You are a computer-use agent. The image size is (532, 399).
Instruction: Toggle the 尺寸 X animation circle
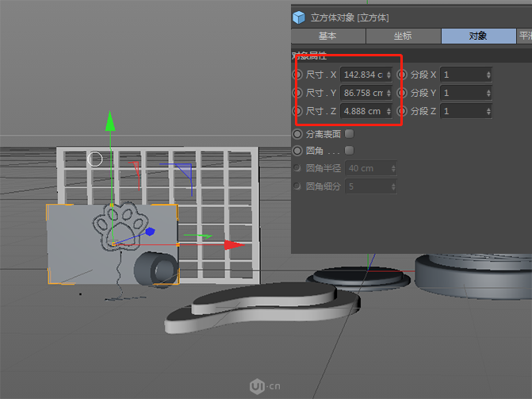297,75
